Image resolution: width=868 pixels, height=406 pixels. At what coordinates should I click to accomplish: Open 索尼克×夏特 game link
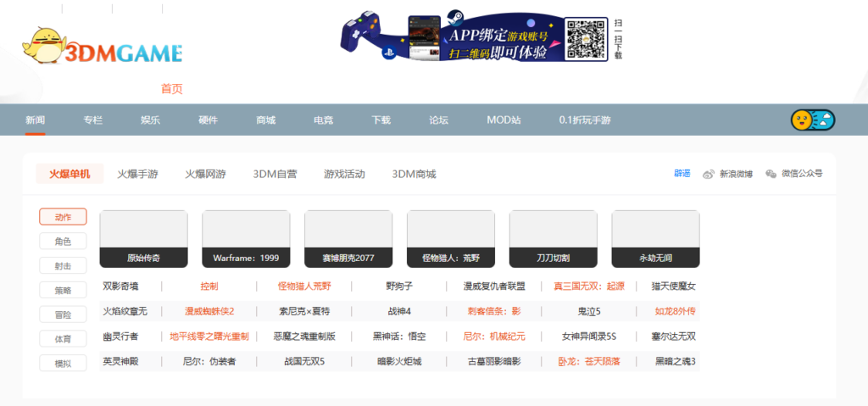click(x=304, y=311)
